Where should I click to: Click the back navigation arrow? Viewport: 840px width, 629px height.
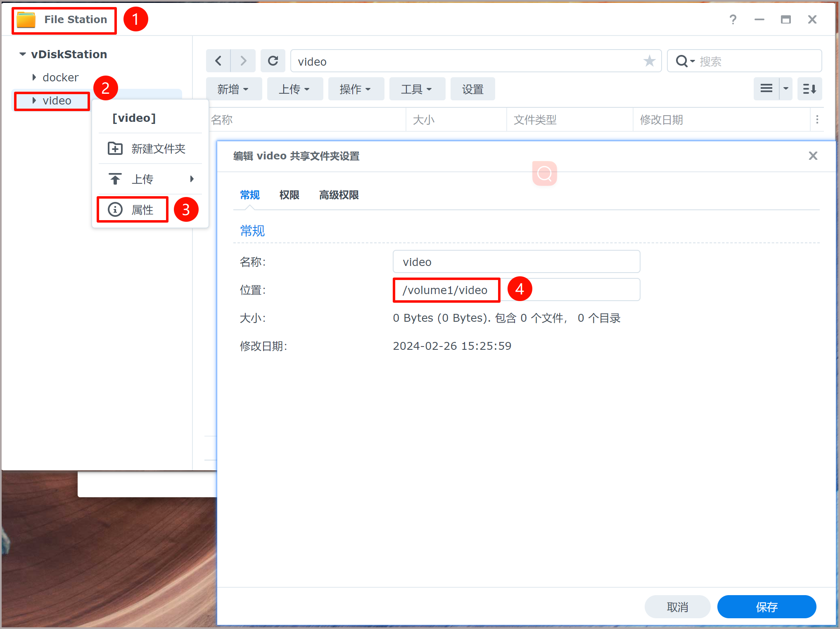click(x=218, y=61)
